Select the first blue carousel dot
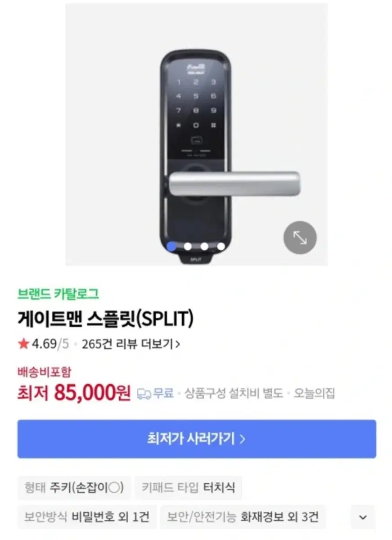The height and width of the screenshot is (540, 392). pyautogui.click(x=171, y=246)
